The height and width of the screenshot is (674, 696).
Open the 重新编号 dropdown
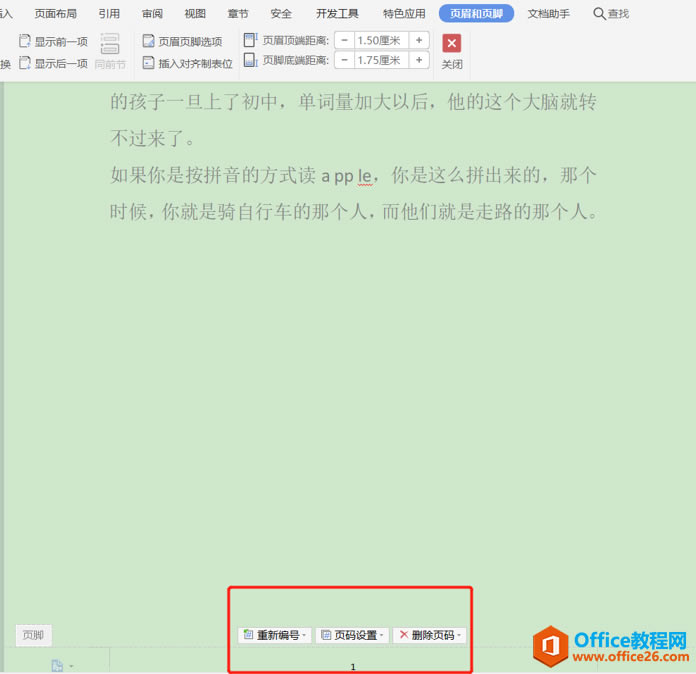pos(275,635)
